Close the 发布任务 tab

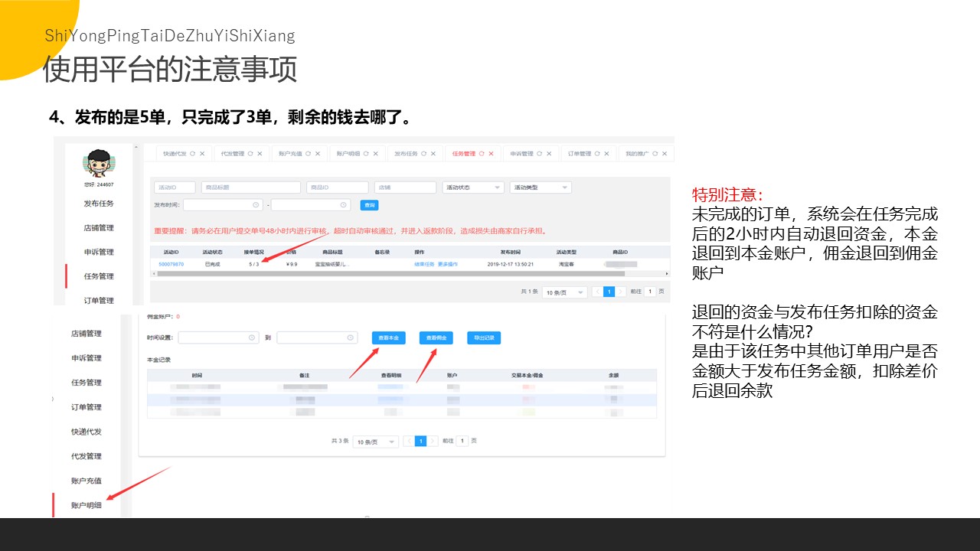click(x=433, y=154)
